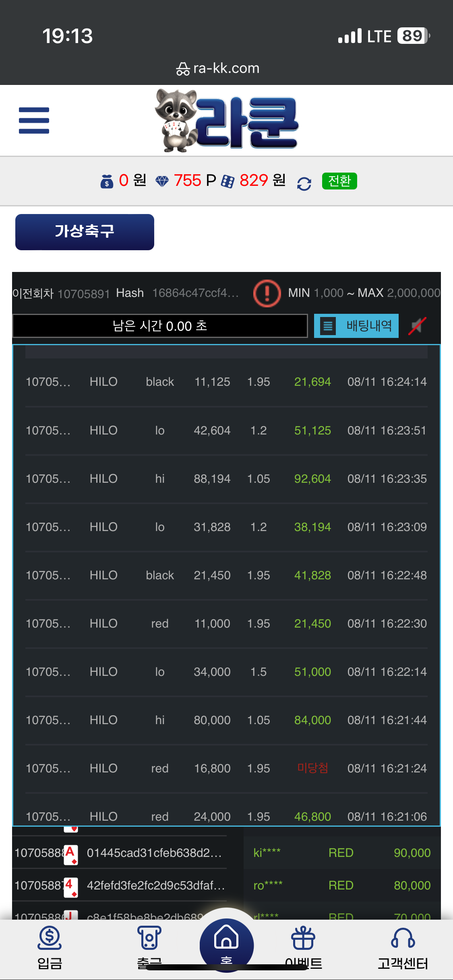Go to home via center button

pos(227,944)
